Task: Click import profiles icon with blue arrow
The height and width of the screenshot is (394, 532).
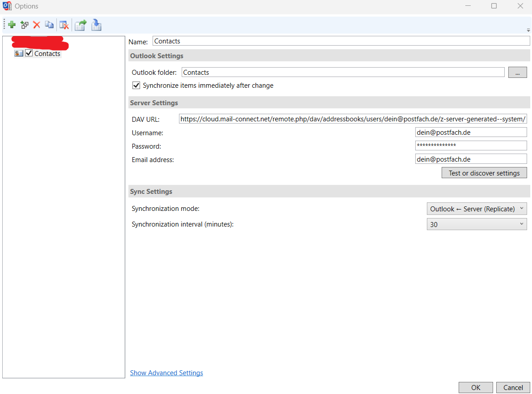Action: click(96, 25)
